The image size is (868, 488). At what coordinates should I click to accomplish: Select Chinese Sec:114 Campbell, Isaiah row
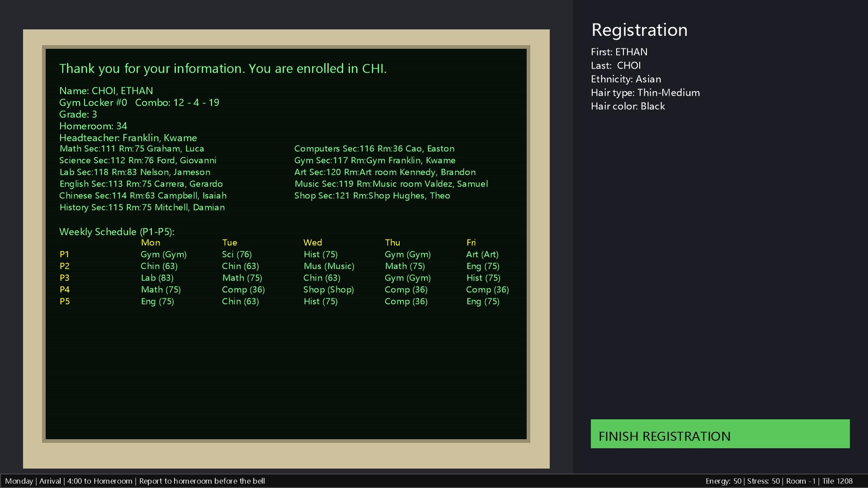coord(143,196)
